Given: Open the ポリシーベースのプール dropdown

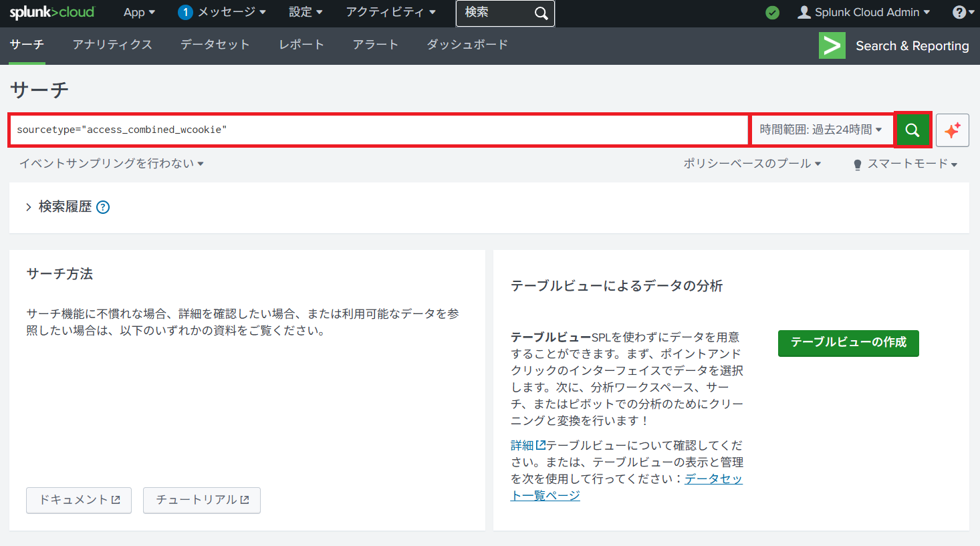Looking at the screenshot, I should [751, 164].
